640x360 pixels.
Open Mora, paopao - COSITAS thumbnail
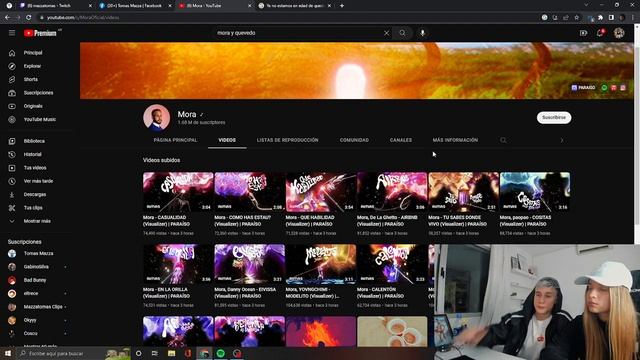(x=535, y=192)
